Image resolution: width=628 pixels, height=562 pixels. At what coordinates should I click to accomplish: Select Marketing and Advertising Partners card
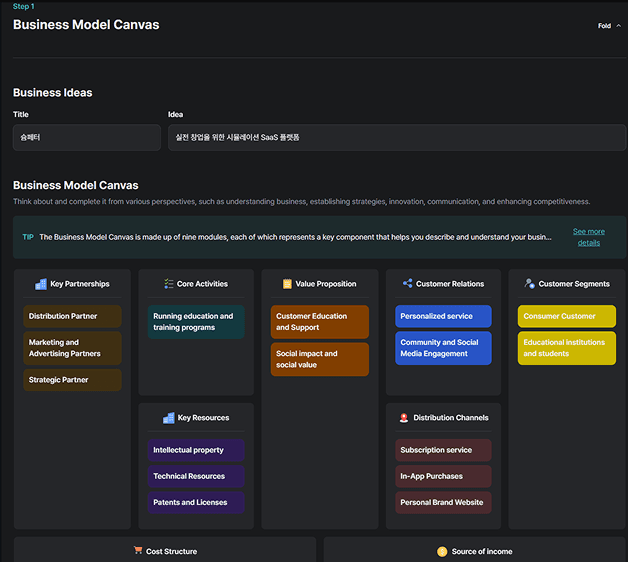[72, 348]
